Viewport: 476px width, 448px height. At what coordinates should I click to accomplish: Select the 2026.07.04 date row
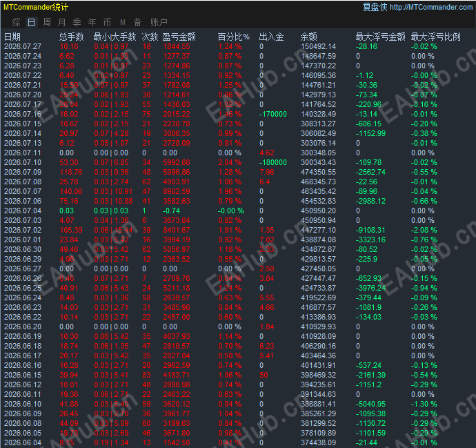[x=23, y=211]
